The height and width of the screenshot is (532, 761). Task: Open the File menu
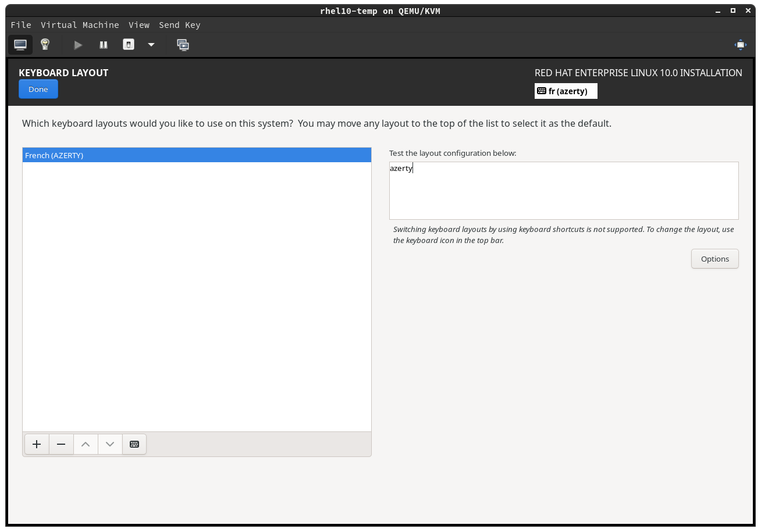[x=21, y=25]
